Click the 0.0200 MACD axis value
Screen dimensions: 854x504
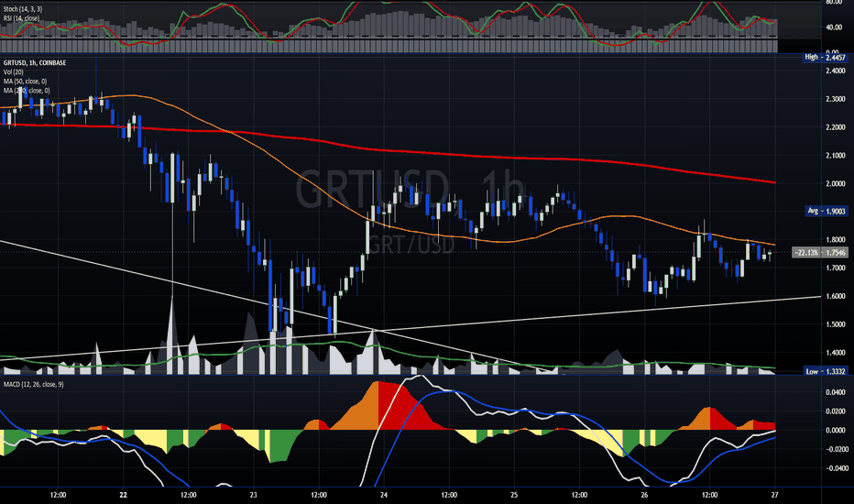click(x=836, y=411)
